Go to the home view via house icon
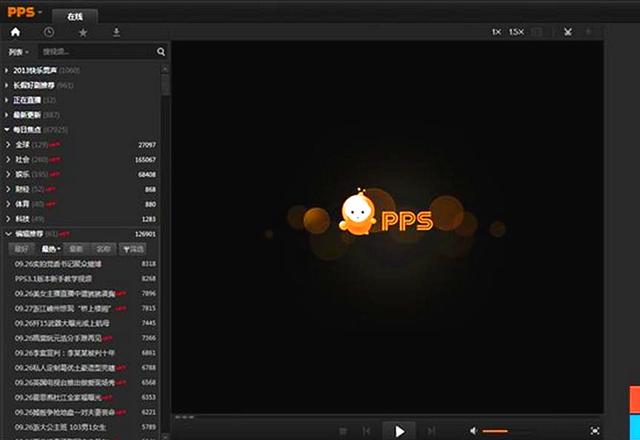This screenshot has width=640, height=440. coord(16,32)
